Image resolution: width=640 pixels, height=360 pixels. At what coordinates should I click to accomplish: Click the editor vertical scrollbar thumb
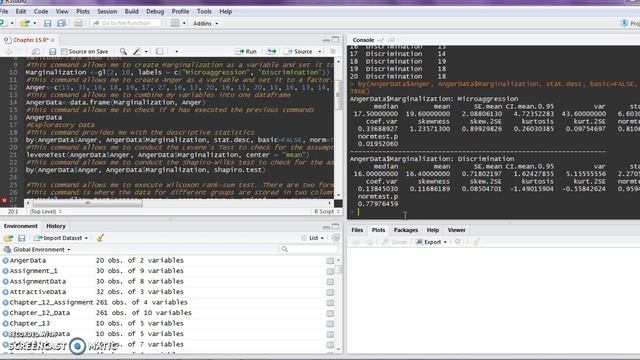pos(338,95)
